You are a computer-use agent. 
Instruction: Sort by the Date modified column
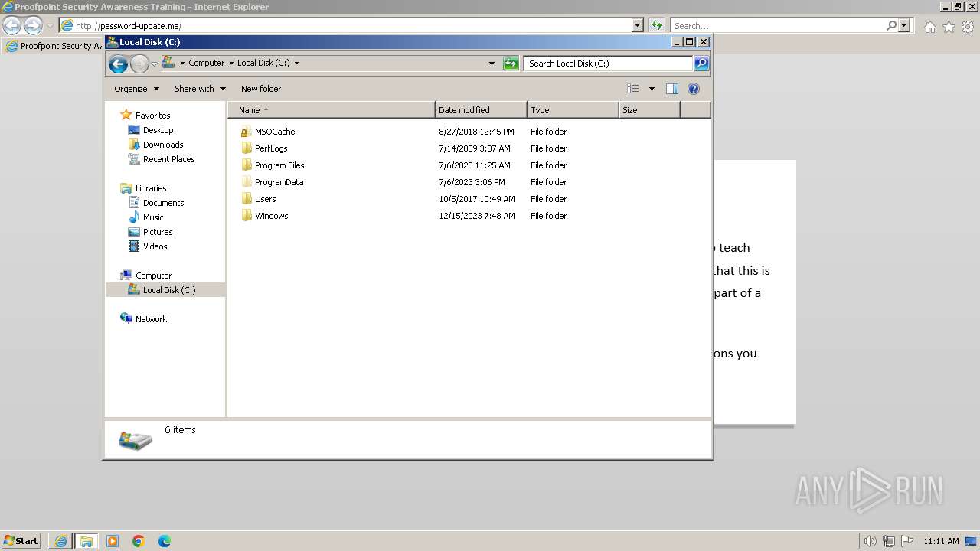click(x=481, y=110)
